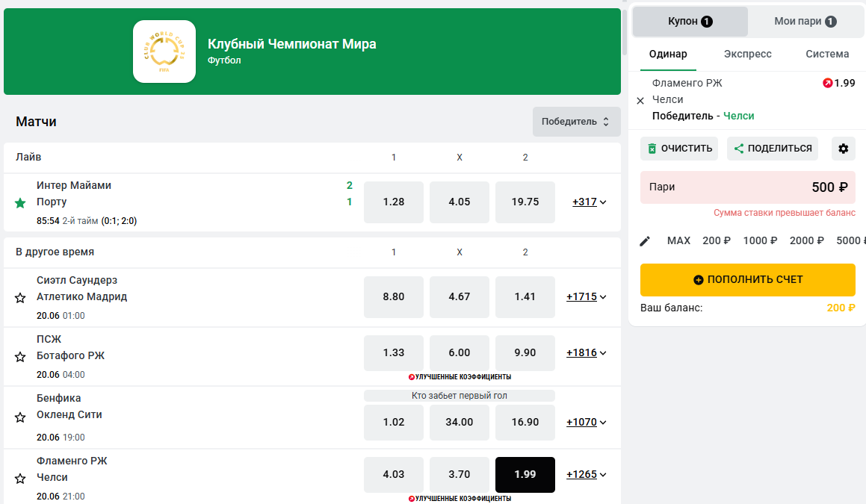Screen dimensions: 866x504
Task: Remove Flamengo vs Chelsea bet from coupon
Action: coord(640,101)
